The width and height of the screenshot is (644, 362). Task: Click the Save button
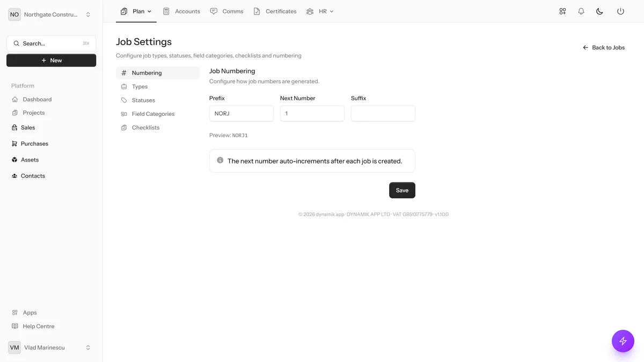tap(402, 190)
